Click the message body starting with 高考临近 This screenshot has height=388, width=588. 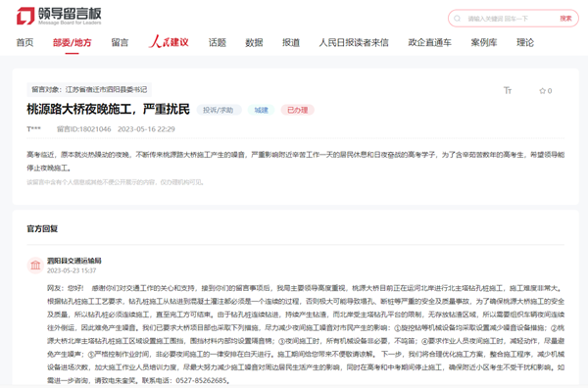[296, 162]
